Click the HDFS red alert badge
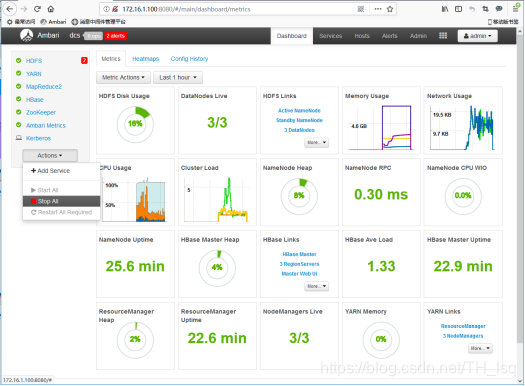Screen dimensions: 525x386 [84, 61]
